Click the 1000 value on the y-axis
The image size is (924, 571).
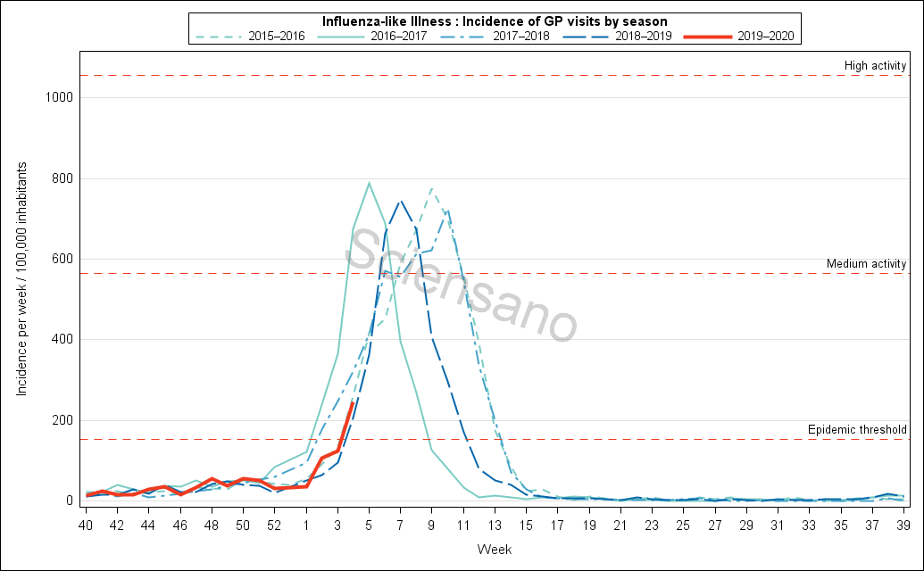point(58,97)
